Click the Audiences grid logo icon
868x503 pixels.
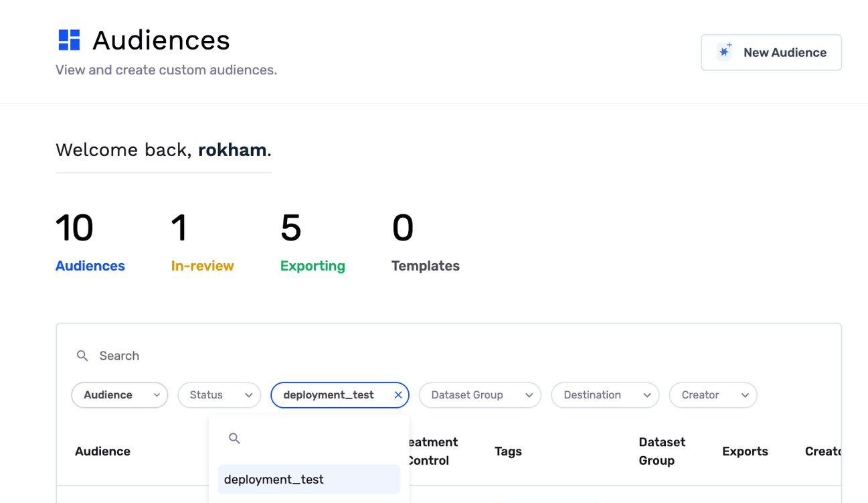pyautogui.click(x=69, y=40)
